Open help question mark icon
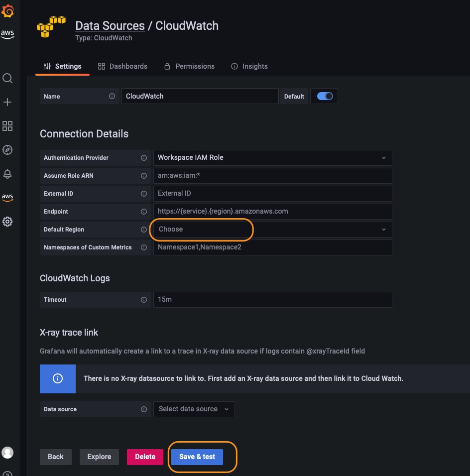This screenshot has width=470, height=476. pyautogui.click(x=7, y=474)
